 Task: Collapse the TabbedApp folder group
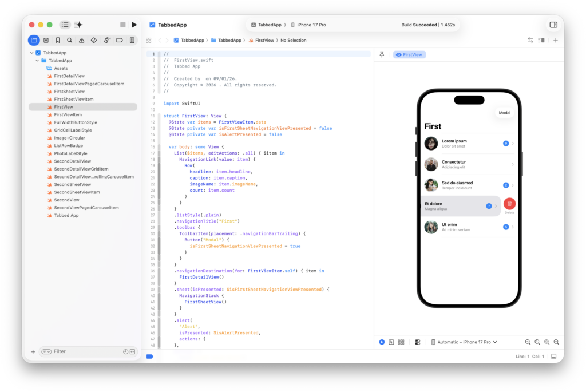[x=37, y=60]
